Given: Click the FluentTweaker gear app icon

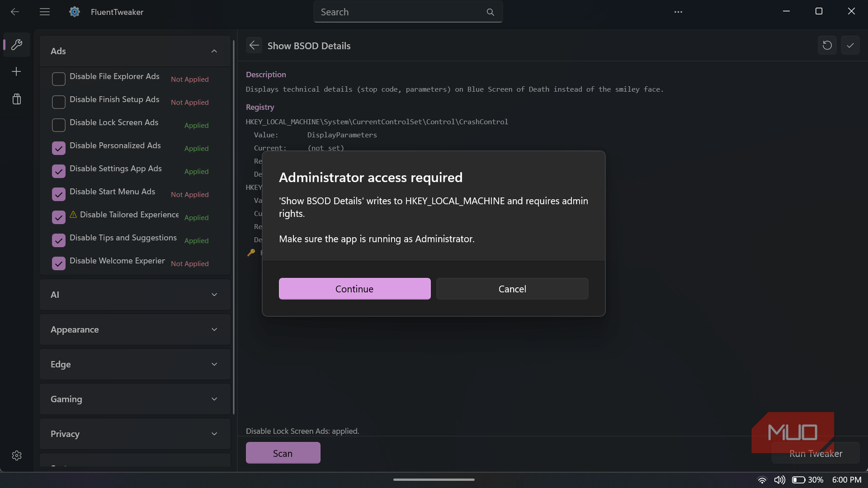Looking at the screenshot, I should pyautogui.click(x=75, y=12).
